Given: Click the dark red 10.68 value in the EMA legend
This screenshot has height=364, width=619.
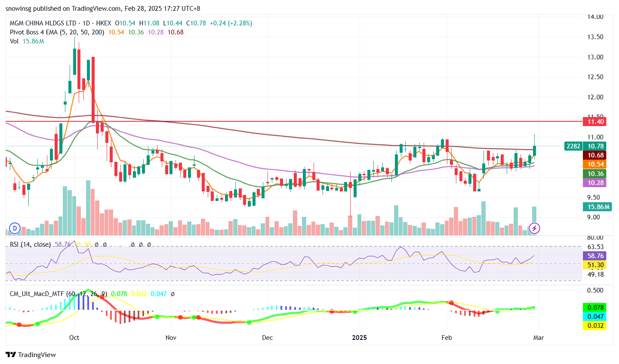Looking at the screenshot, I should click(x=176, y=32).
